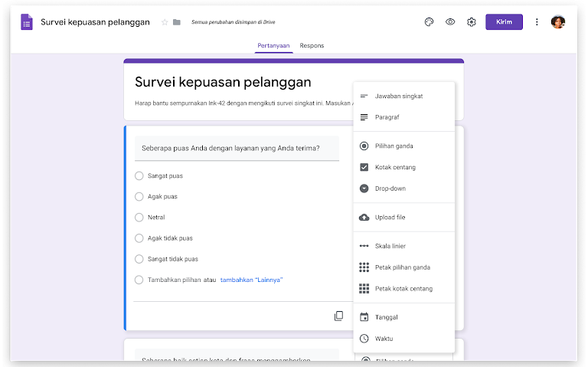The width and height of the screenshot is (588, 367).
Task: Edit the form description text
Action: pos(243,103)
